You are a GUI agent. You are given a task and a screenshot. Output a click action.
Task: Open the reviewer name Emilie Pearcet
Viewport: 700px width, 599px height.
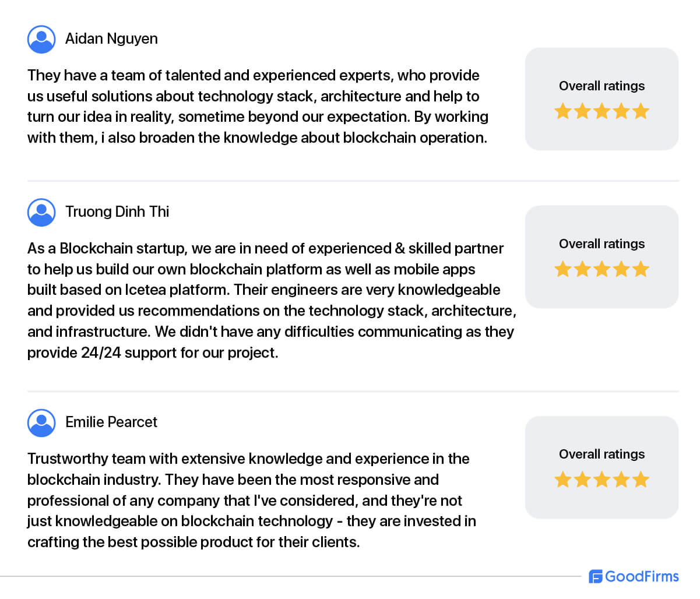111,422
